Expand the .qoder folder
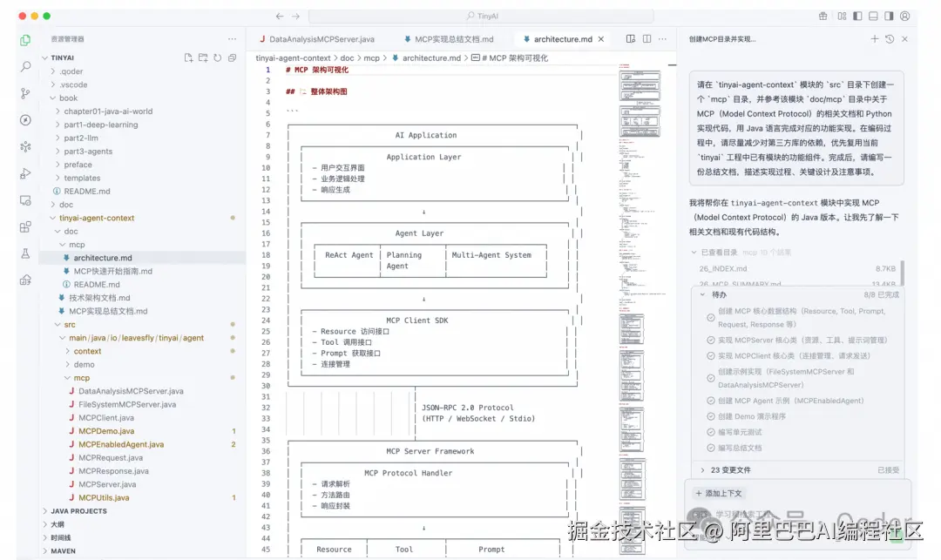This screenshot has width=941, height=560. (x=53, y=71)
